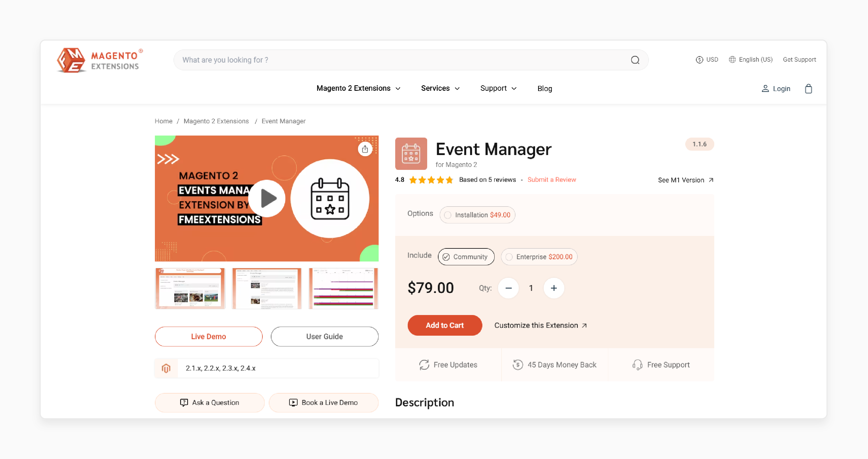Expand the Support menu

(x=498, y=88)
